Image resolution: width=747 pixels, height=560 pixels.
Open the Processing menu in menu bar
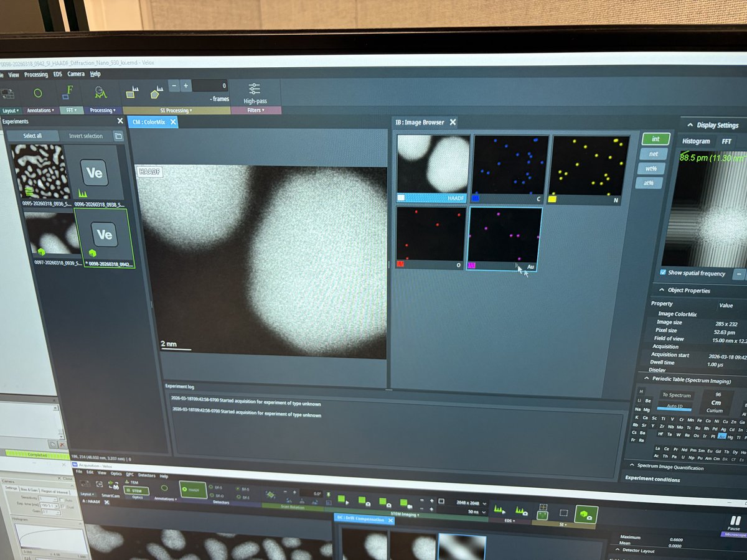(36, 75)
